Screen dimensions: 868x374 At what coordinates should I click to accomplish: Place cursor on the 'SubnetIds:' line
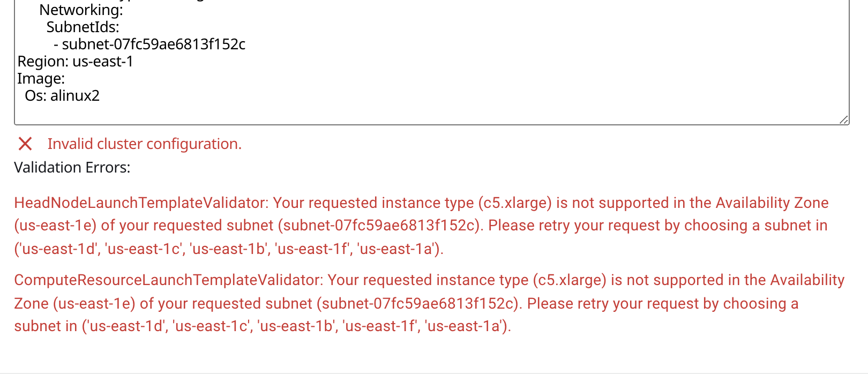pyautogui.click(x=83, y=27)
